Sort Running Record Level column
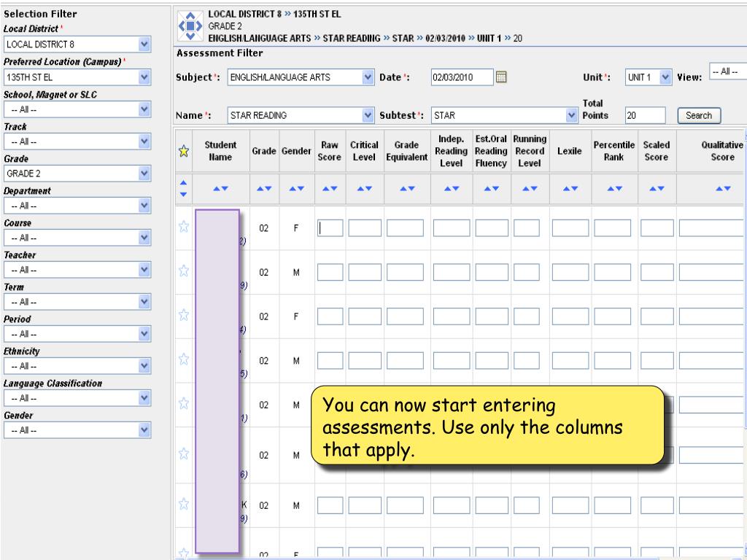Viewport: 747px width, 560px height. (x=530, y=189)
